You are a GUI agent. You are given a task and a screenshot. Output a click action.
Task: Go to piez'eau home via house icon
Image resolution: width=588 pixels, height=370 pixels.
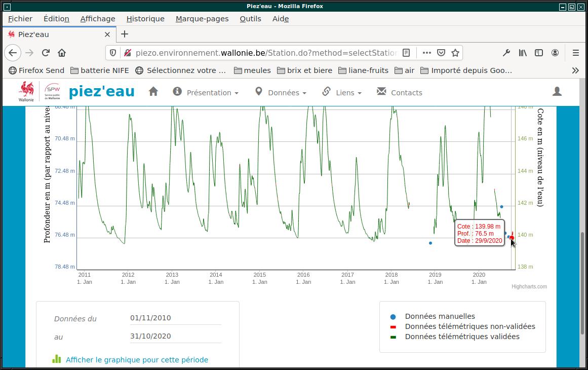coord(153,92)
